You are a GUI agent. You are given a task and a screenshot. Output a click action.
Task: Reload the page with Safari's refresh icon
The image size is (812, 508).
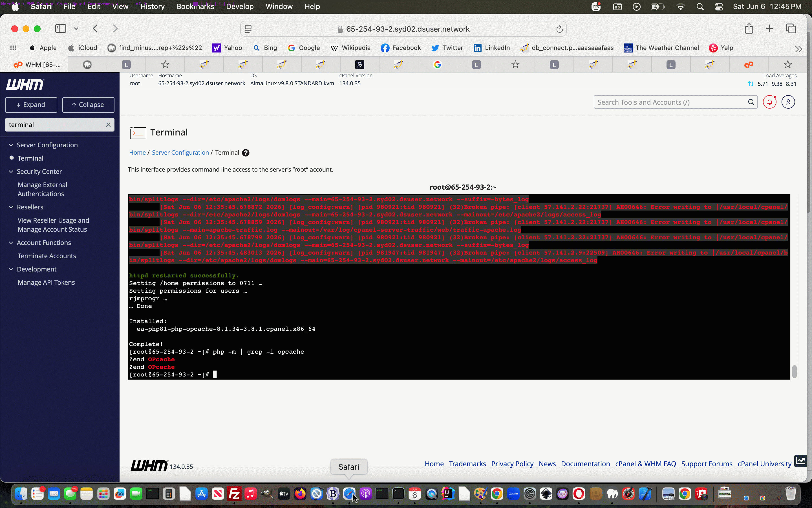tap(559, 29)
